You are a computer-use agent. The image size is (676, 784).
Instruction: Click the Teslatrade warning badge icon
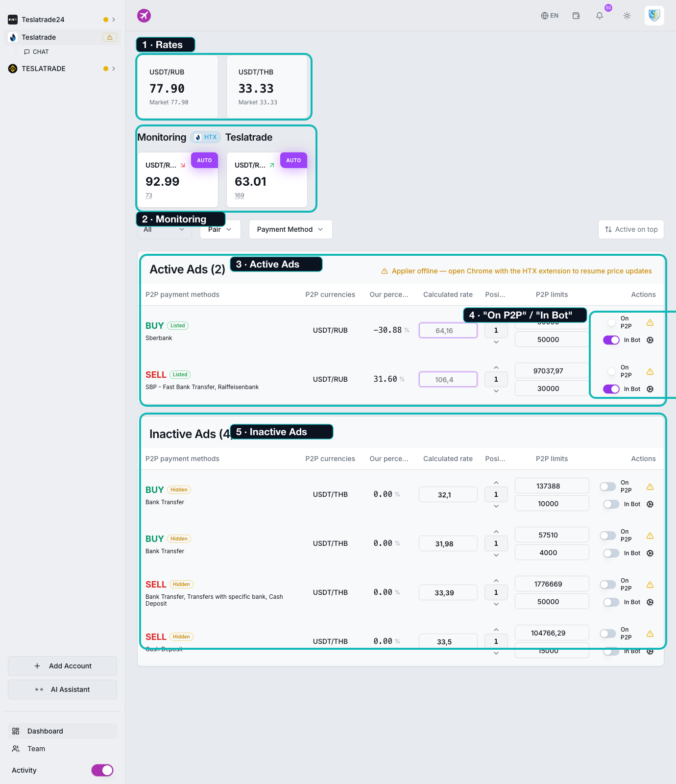[110, 37]
